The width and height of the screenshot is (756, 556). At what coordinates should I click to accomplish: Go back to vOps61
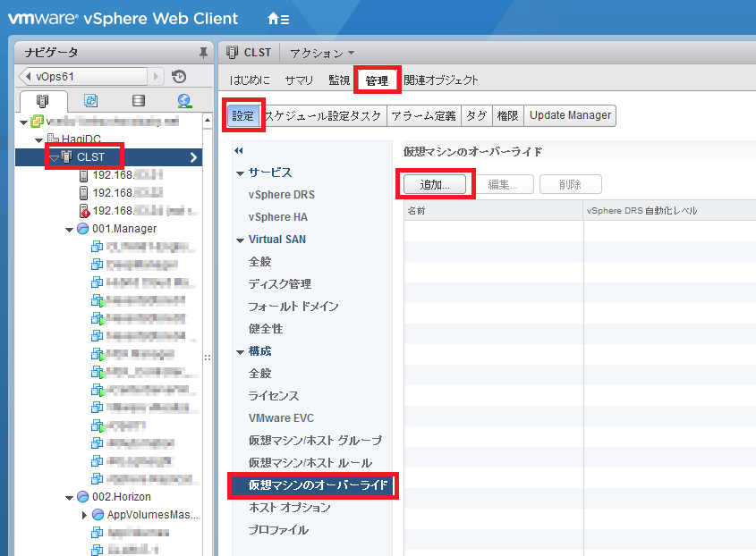click(82, 77)
